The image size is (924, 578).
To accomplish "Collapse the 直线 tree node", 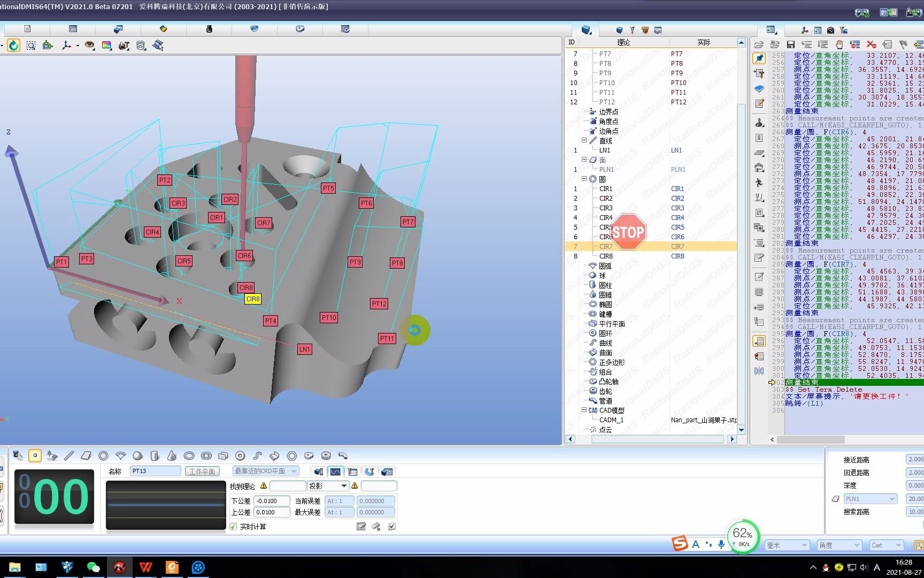I will pos(584,140).
